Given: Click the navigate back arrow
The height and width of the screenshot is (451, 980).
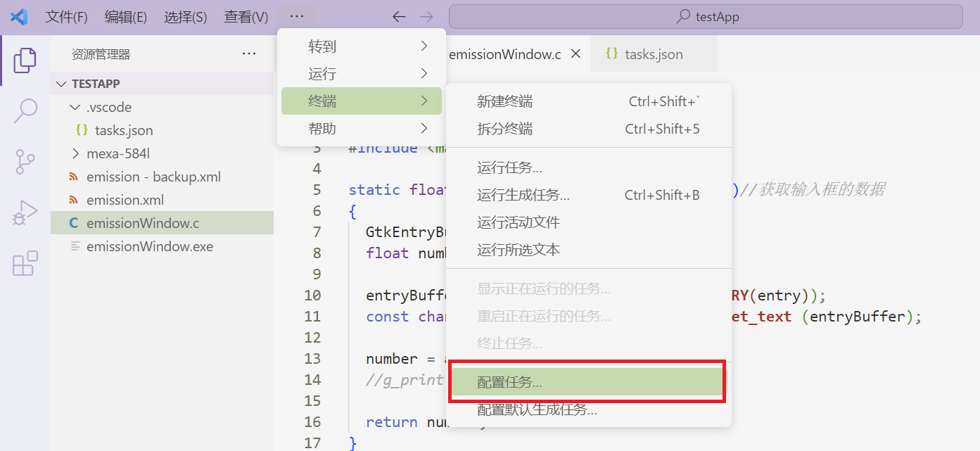Looking at the screenshot, I should pyautogui.click(x=399, y=16).
